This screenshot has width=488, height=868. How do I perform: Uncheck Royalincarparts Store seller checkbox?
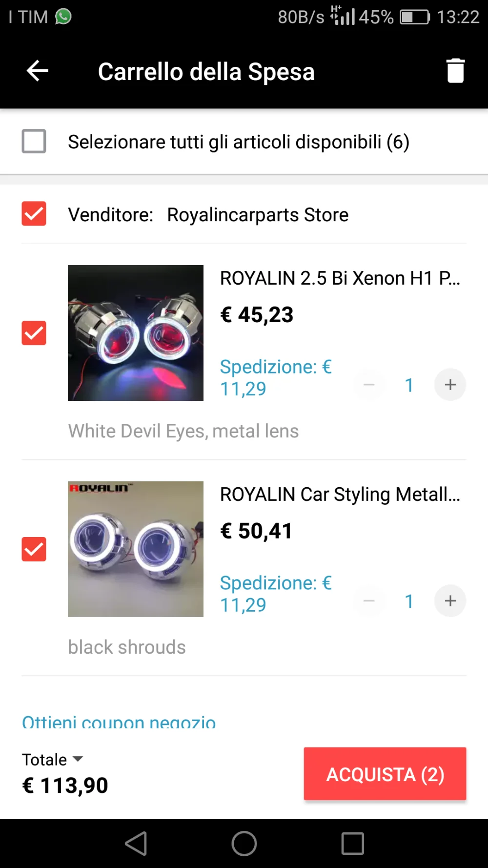(x=34, y=214)
